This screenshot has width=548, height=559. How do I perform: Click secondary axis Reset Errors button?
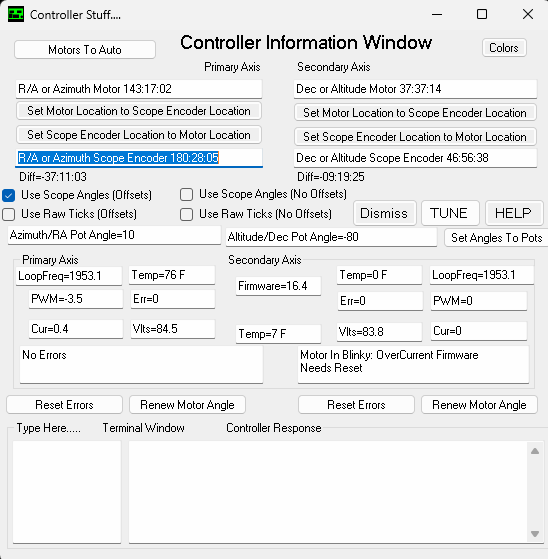pyautogui.click(x=356, y=405)
